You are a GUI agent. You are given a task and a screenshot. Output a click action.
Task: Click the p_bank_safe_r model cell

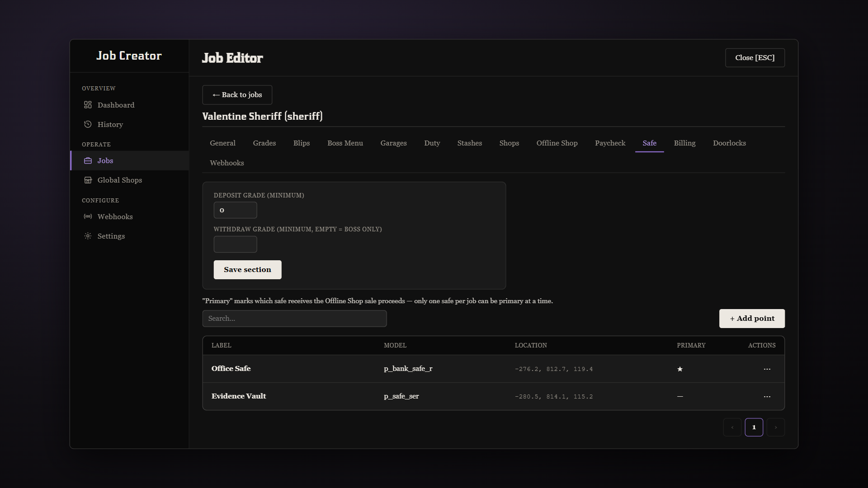tap(408, 369)
